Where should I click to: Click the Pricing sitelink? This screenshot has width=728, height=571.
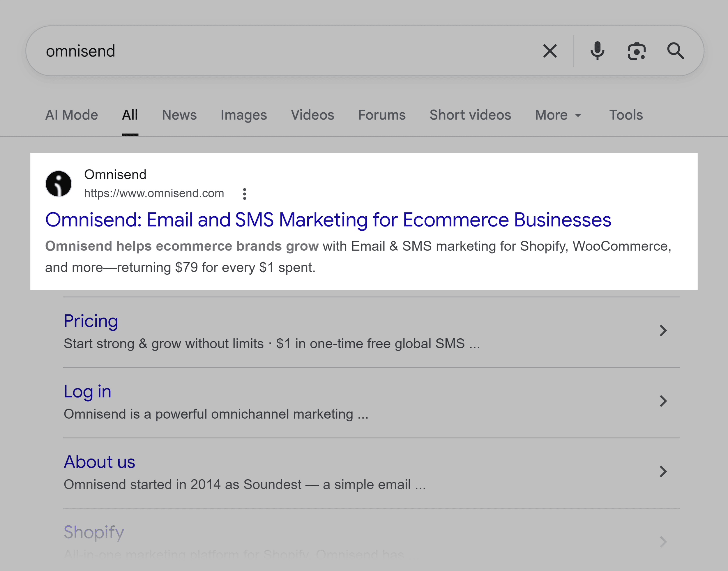pos(91,321)
